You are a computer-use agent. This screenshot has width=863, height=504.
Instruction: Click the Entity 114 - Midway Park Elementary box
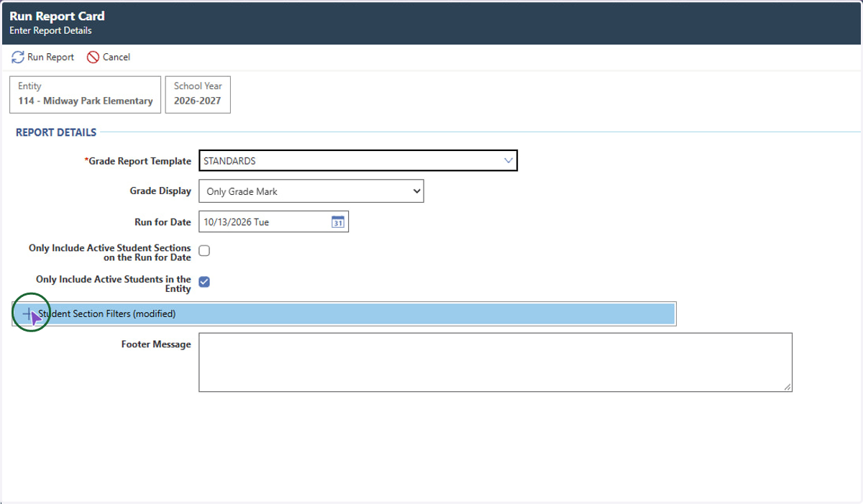(x=86, y=95)
